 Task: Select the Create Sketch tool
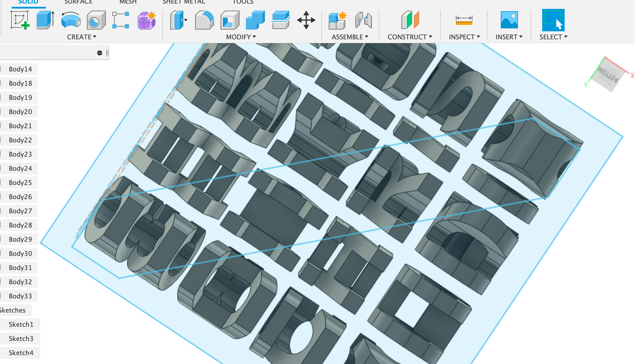20,20
